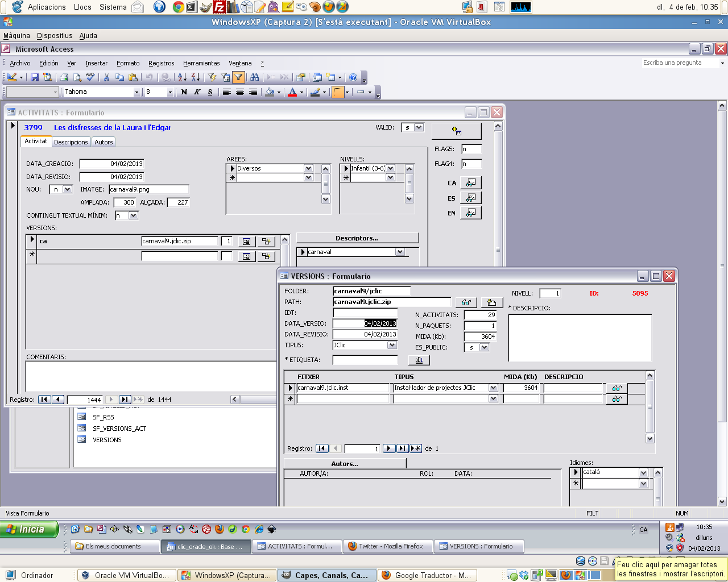Click the FOLDER input field
Screen dimensions: 728x582
click(371, 291)
